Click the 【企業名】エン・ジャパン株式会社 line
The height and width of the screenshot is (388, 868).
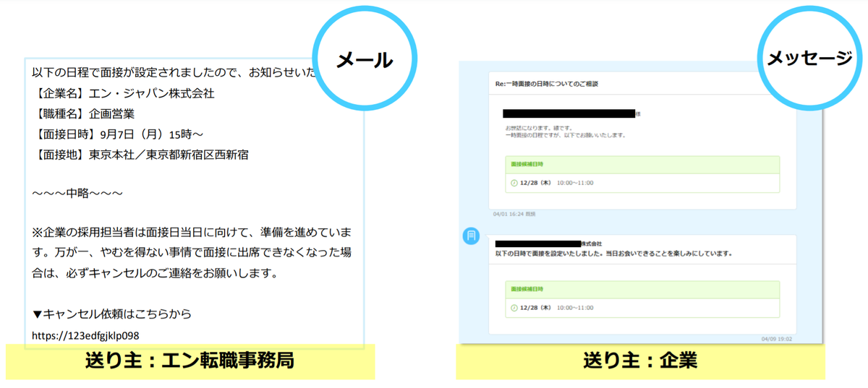click(x=123, y=93)
